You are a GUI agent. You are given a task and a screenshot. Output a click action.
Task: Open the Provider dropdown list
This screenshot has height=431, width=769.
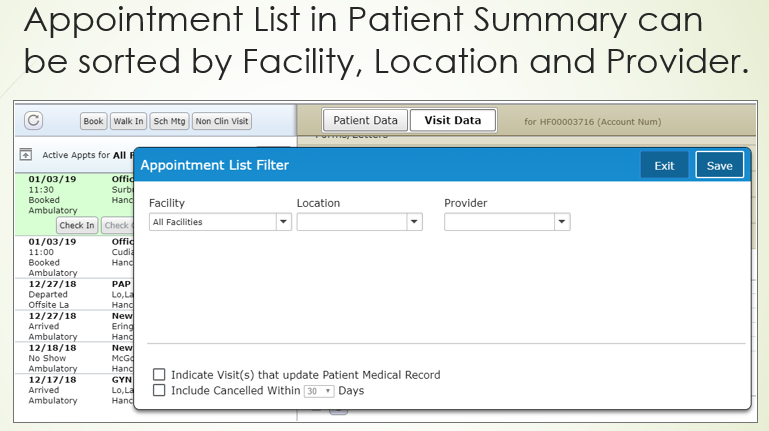tap(561, 222)
